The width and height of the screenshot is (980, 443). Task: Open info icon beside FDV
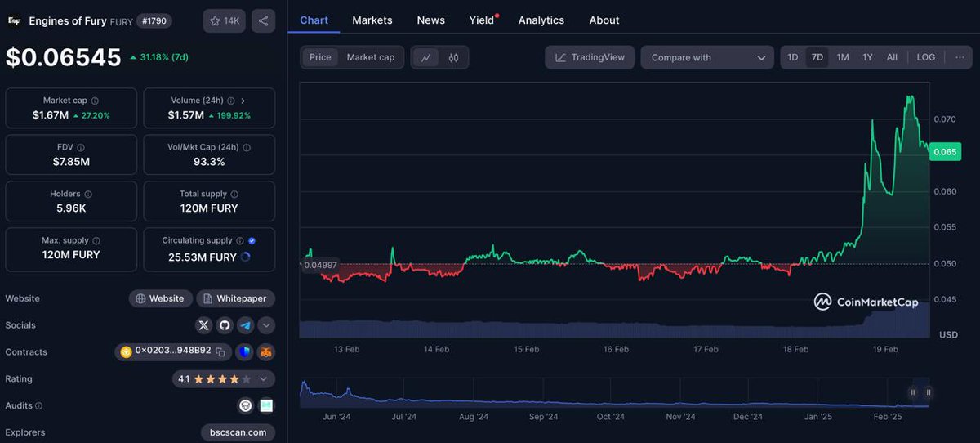click(80, 147)
